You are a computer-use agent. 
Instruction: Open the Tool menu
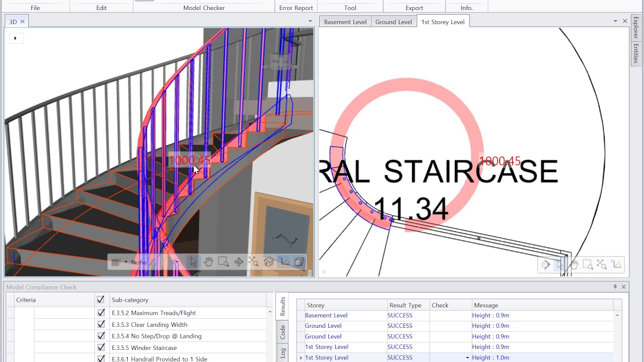click(350, 8)
